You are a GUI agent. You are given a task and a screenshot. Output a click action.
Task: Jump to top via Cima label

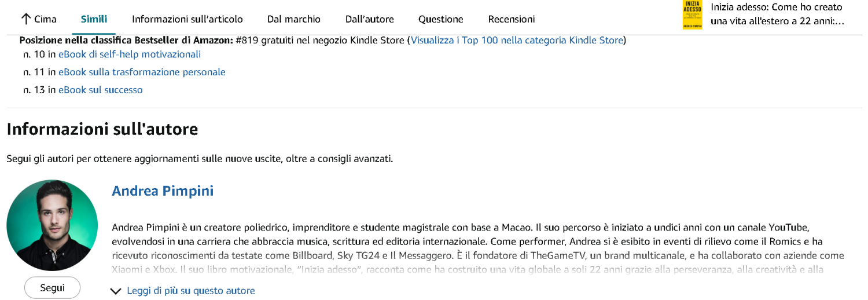click(x=45, y=19)
